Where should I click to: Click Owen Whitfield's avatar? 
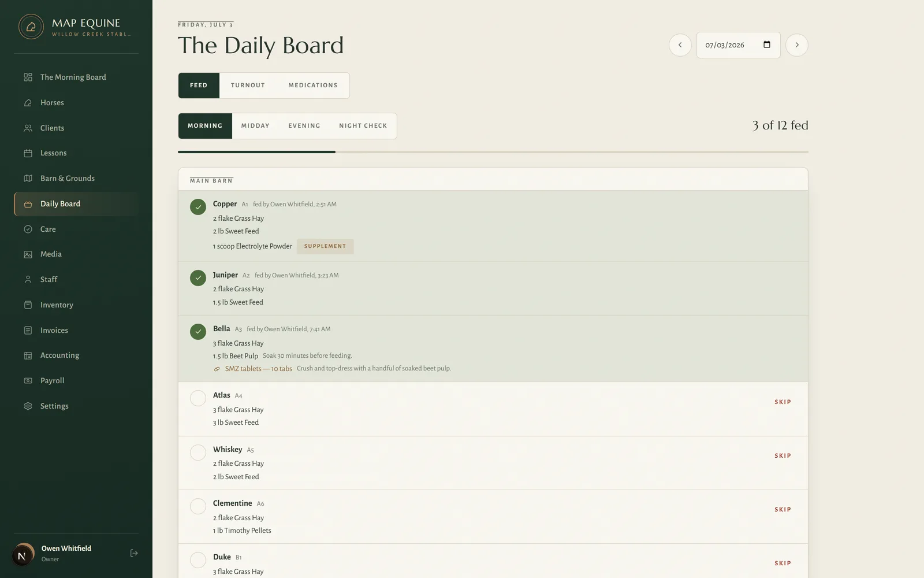[x=23, y=554]
